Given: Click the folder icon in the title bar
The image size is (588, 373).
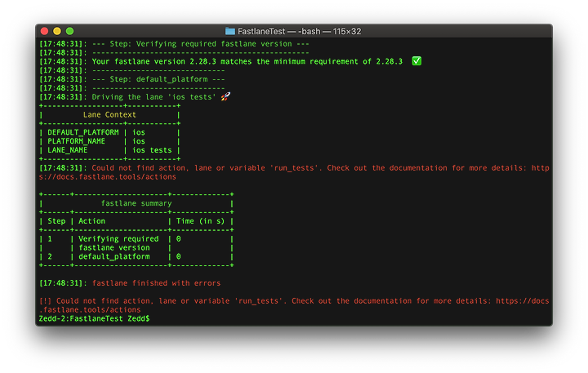Looking at the screenshot, I should 229,31.
